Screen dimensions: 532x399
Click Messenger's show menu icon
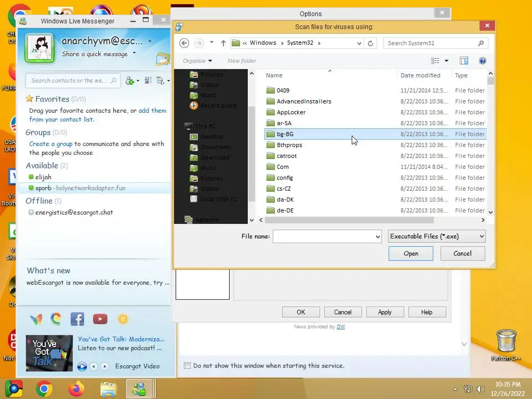pyautogui.click(x=160, y=81)
